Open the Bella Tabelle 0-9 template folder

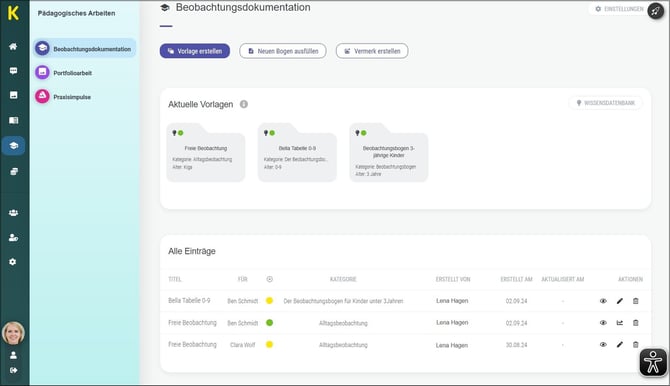297,153
